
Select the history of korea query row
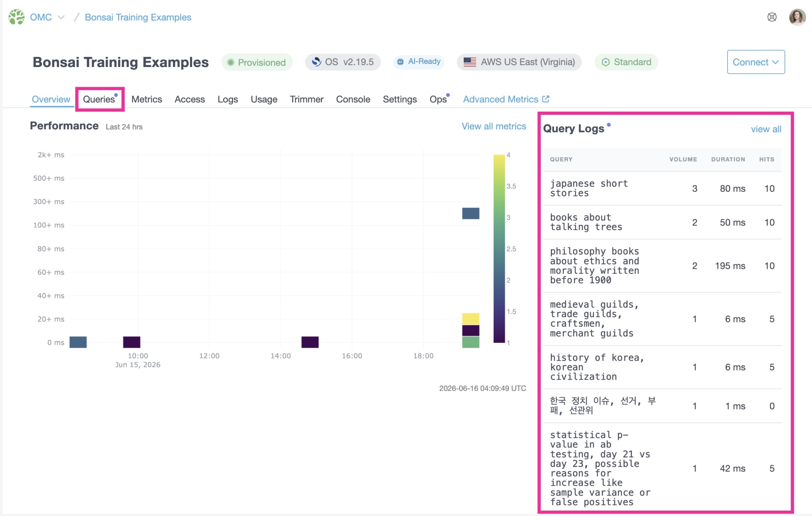pos(662,367)
